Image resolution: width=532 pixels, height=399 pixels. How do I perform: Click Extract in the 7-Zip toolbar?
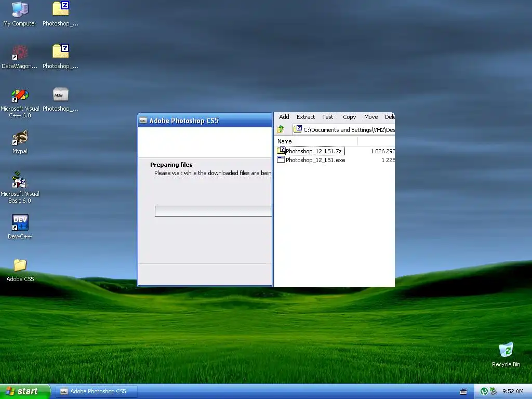pyautogui.click(x=305, y=117)
